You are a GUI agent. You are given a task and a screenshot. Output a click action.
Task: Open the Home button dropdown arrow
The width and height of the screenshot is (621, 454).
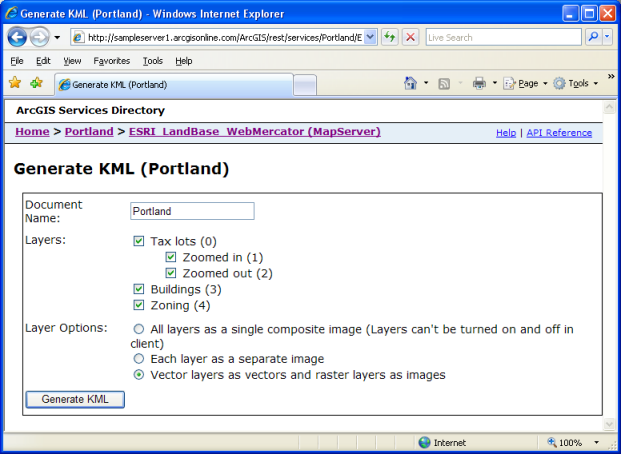(x=426, y=83)
